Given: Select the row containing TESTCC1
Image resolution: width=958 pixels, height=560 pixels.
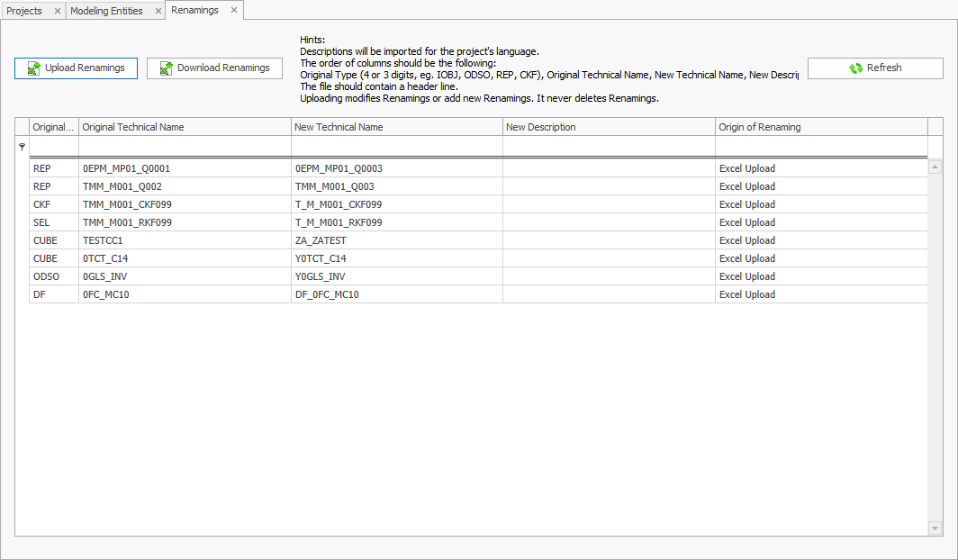Looking at the screenshot, I should 270,240.
